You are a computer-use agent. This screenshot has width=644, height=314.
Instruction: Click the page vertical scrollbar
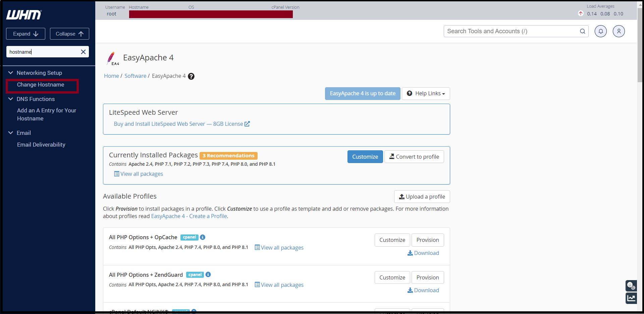point(640,45)
